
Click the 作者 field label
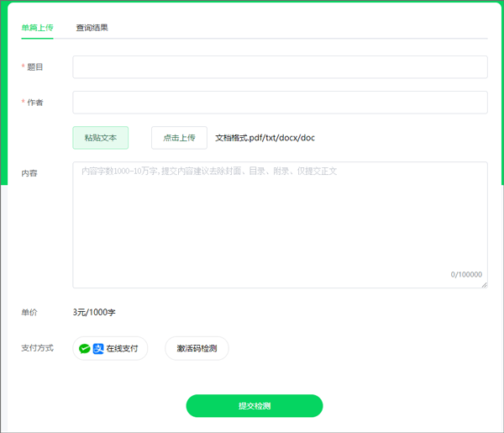(x=35, y=103)
